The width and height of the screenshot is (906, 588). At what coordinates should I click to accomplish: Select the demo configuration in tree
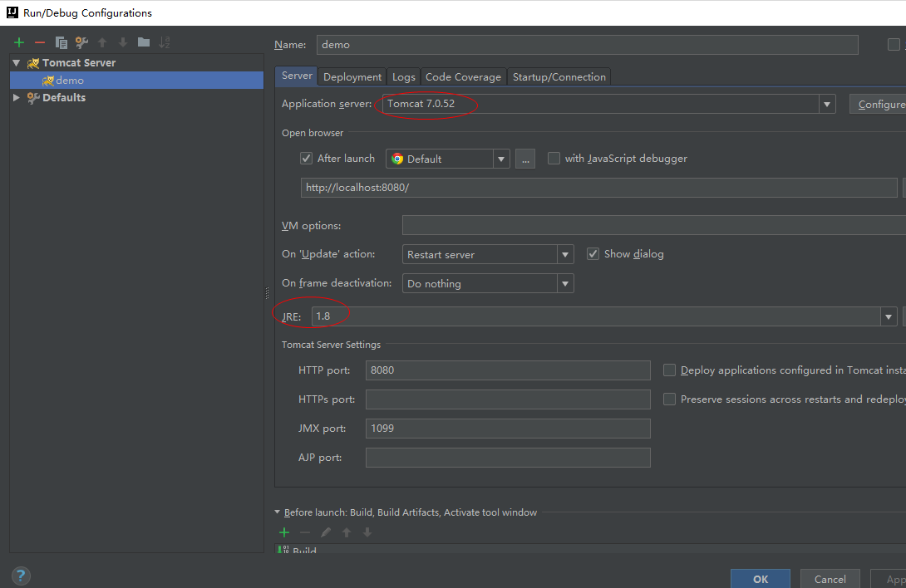[x=136, y=81]
